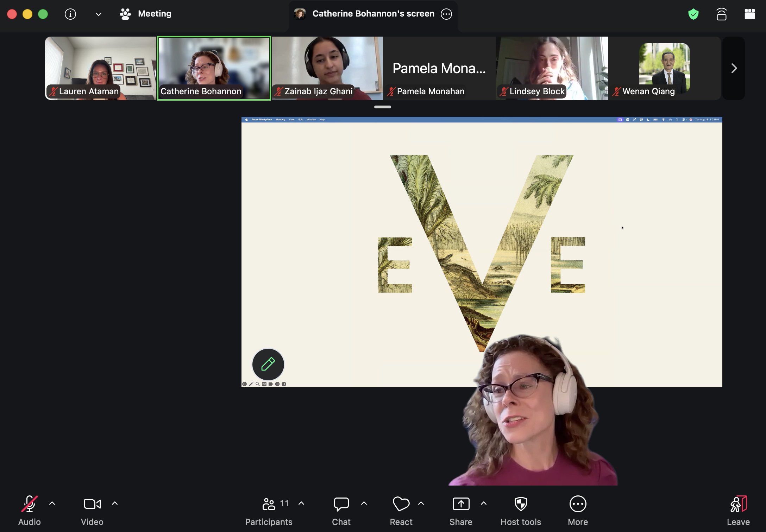Viewport: 766px width, 532px height.
Task: Click the Spotlight search icon in shared menu bar
Action: (677, 120)
